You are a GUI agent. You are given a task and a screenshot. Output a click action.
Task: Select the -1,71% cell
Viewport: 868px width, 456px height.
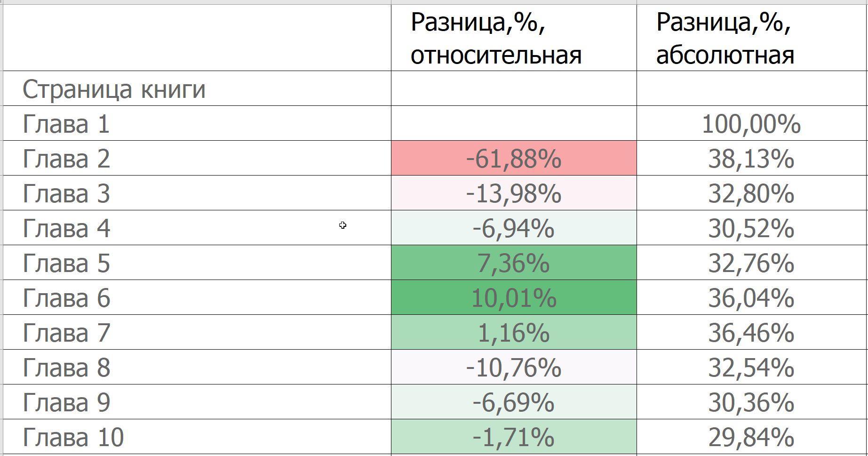(x=513, y=437)
